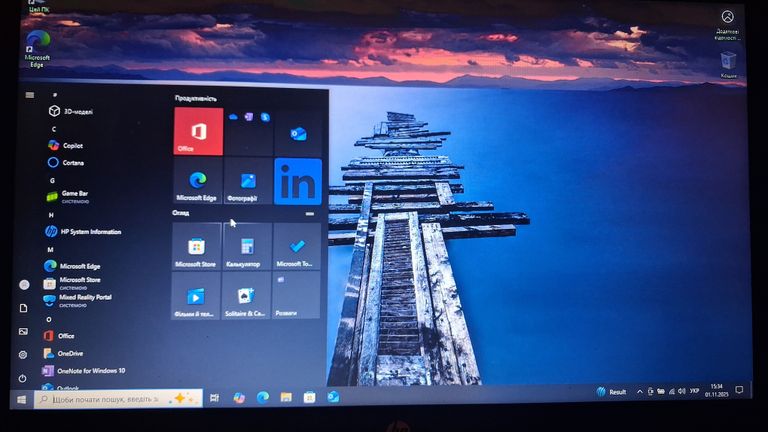Switch the UKR keyboard language indicator
This screenshot has width=768, height=432.
(x=694, y=391)
